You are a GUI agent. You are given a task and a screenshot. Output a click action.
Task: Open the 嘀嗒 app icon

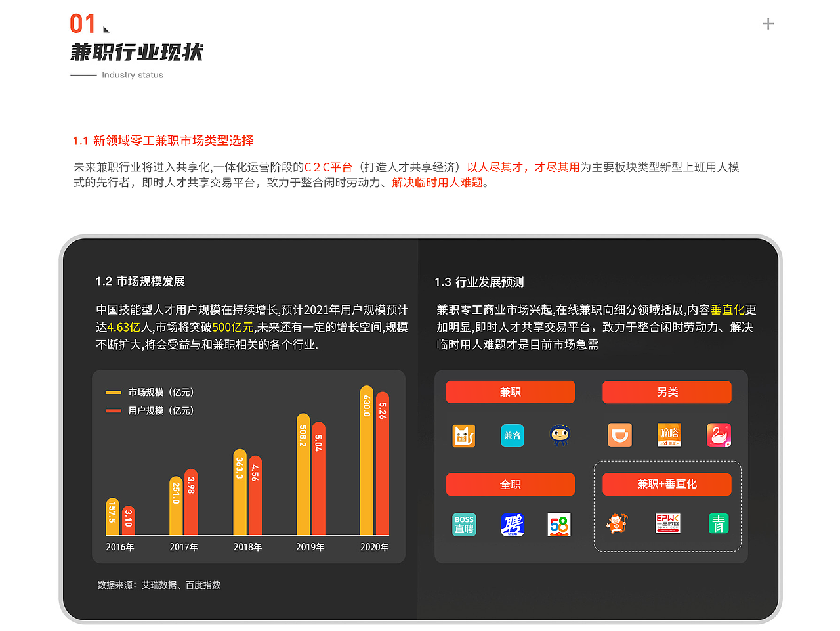pyautogui.click(x=669, y=435)
